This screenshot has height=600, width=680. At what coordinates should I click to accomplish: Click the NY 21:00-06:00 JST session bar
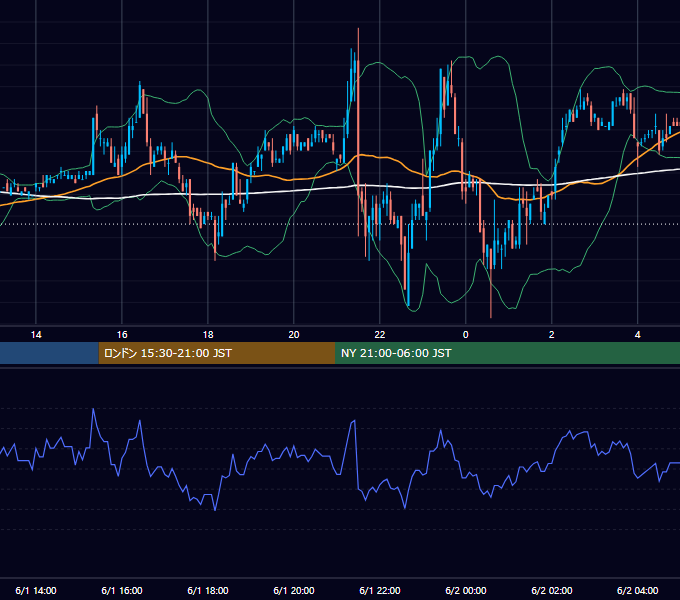pyautogui.click(x=507, y=353)
